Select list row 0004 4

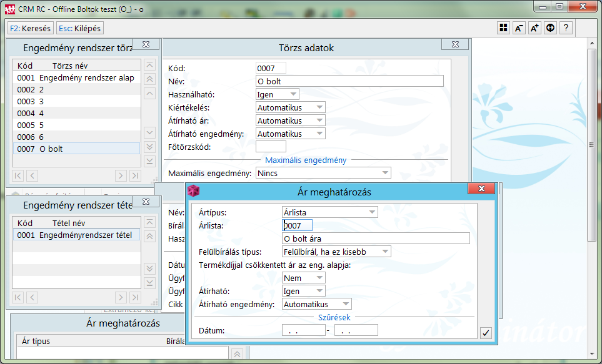(76, 114)
